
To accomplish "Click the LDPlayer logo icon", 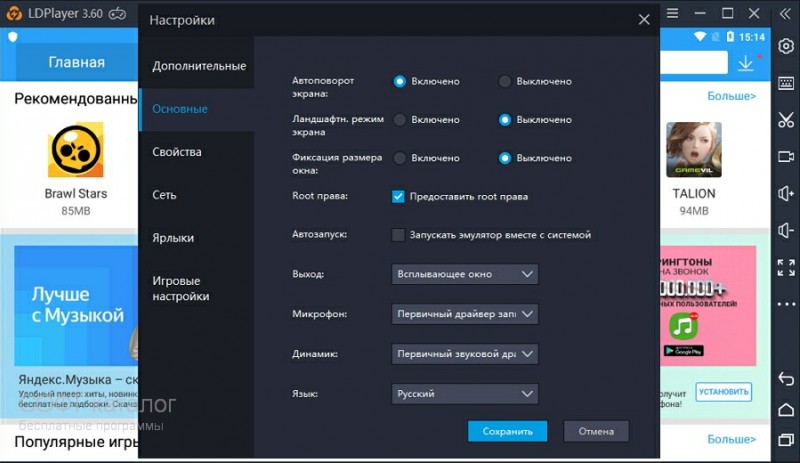I will [x=14, y=13].
